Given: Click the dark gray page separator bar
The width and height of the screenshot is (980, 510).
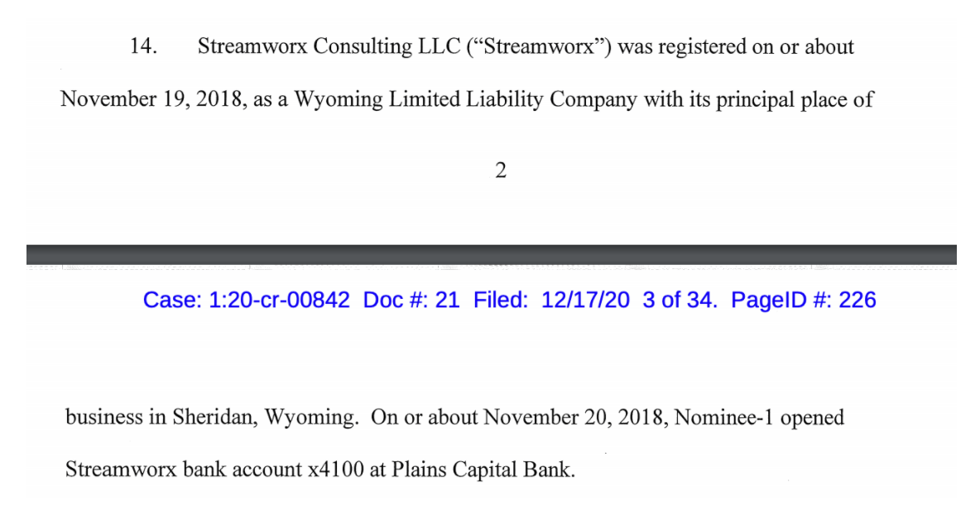Looking at the screenshot, I should coord(490,254).
